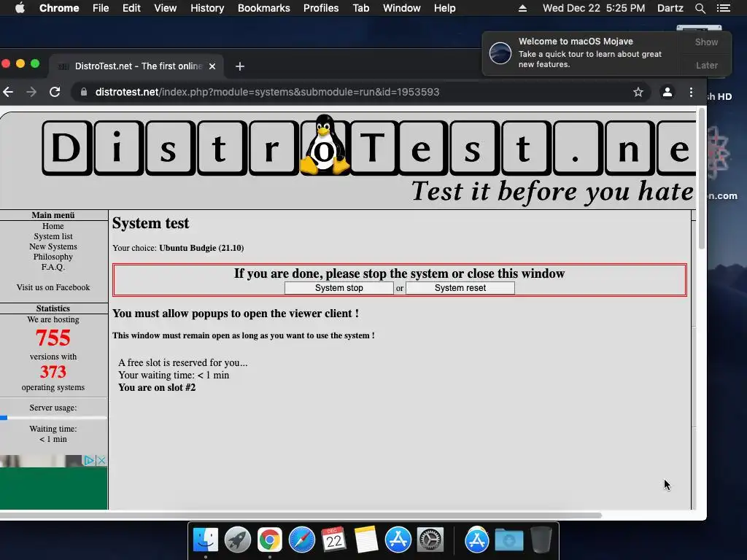
Task: Click the System stop button
Action: (x=338, y=288)
